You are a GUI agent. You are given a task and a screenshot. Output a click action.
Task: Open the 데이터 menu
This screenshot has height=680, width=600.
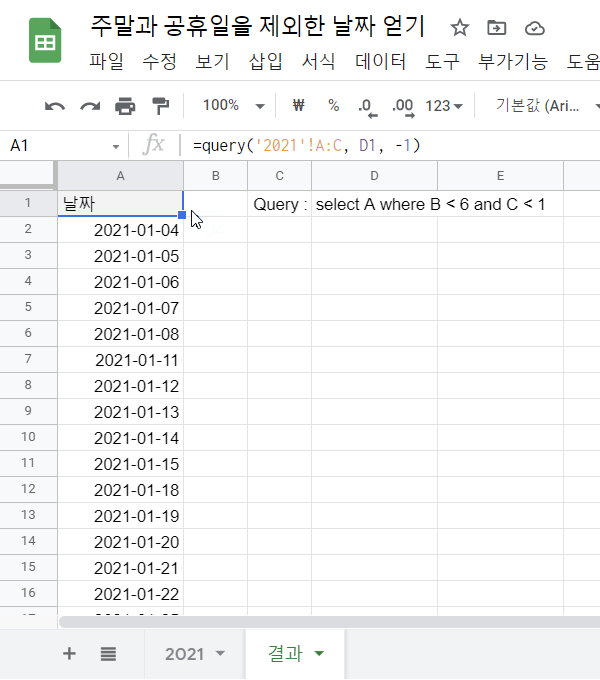coord(381,62)
